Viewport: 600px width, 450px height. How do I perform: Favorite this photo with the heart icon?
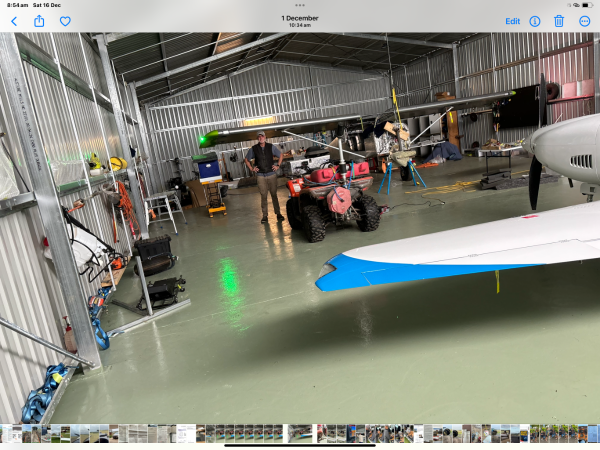click(65, 21)
